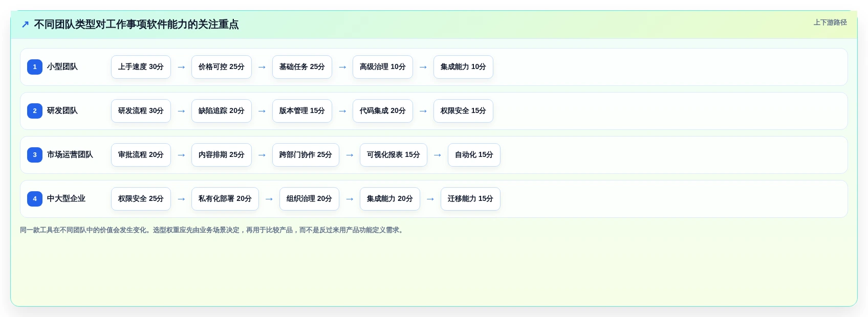The height and width of the screenshot is (317, 868).
Task: Click the 市场运营团队 row label
Action: point(70,155)
